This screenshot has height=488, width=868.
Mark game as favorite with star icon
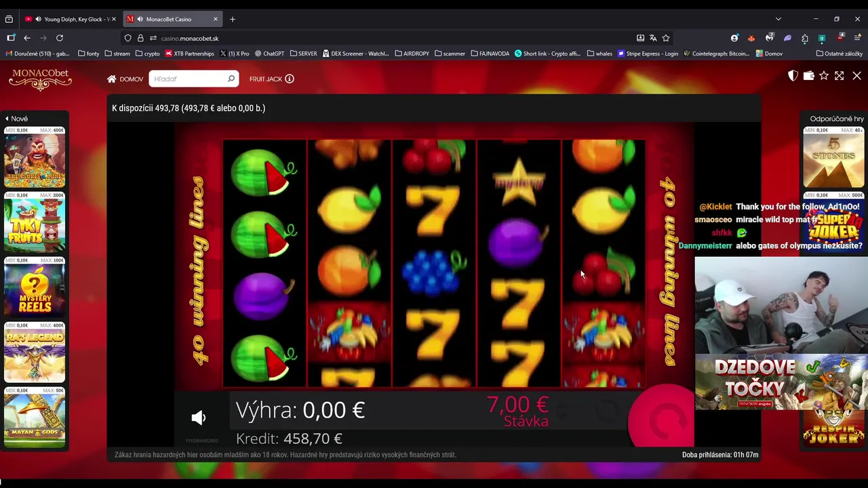tap(824, 76)
